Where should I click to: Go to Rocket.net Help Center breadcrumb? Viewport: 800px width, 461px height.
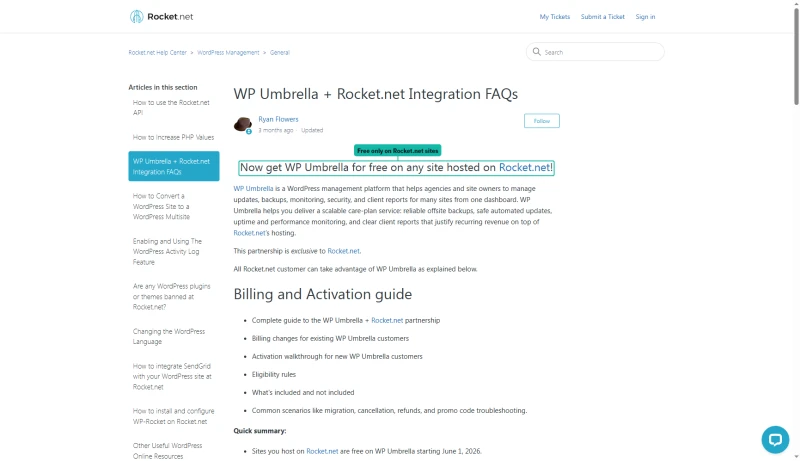pyautogui.click(x=158, y=53)
